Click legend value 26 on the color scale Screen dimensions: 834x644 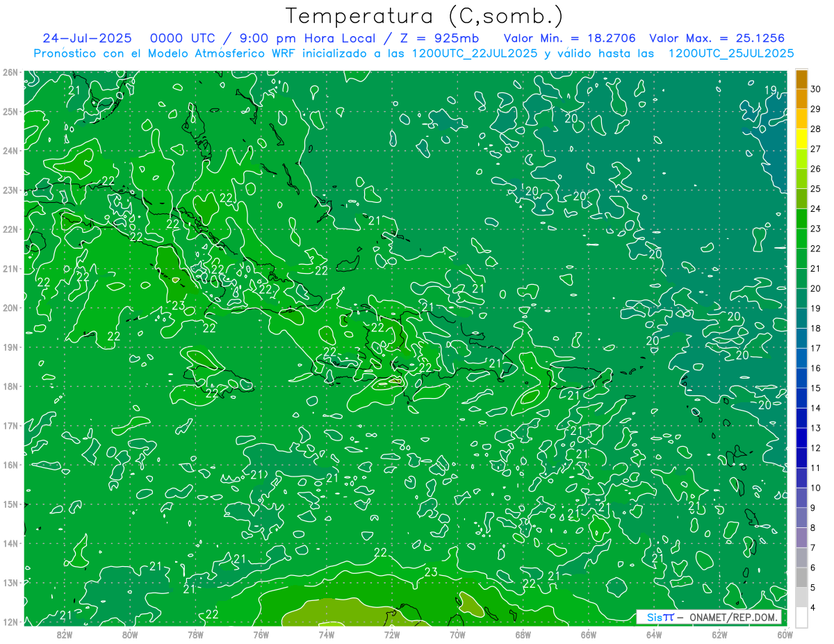pos(816,168)
